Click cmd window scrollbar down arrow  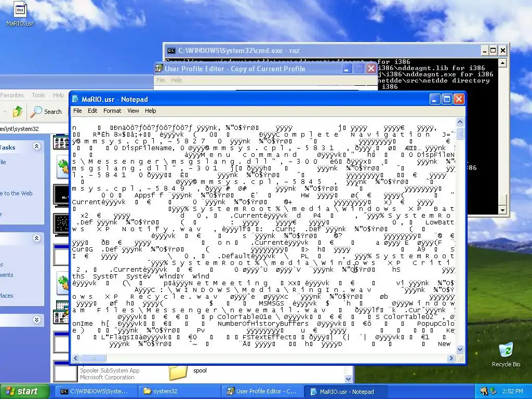click(x=503, y=210)
